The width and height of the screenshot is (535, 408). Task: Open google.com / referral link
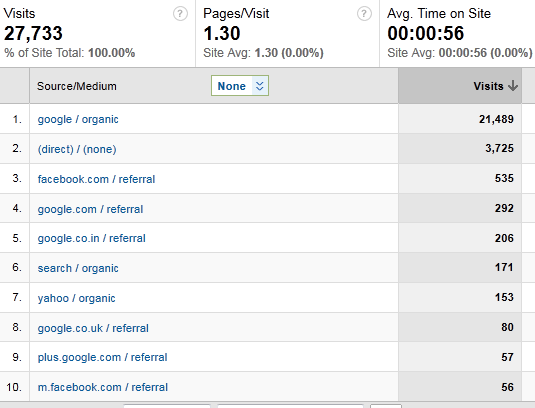90,209
